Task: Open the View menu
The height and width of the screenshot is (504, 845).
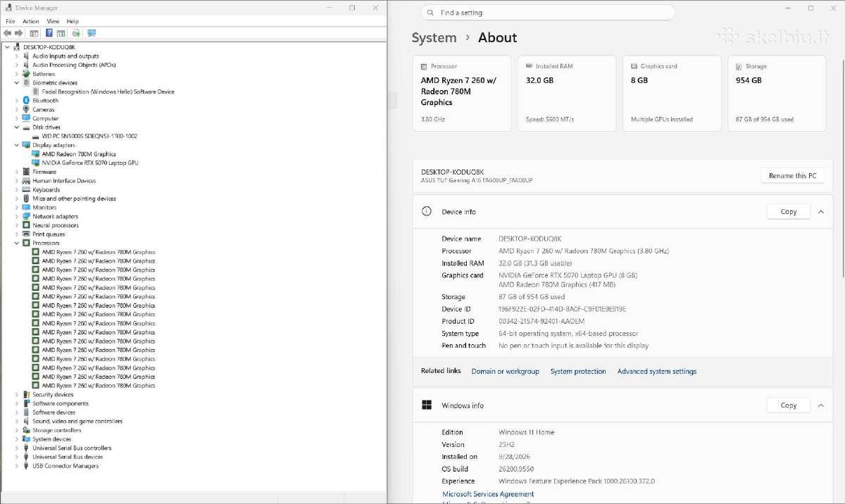Action: click(53, 21)
